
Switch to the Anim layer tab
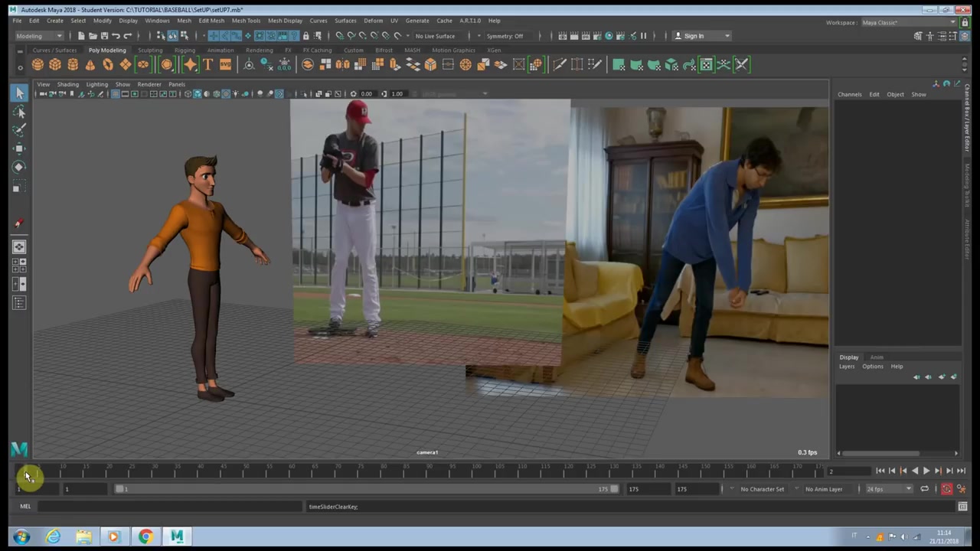coord(877,357)
